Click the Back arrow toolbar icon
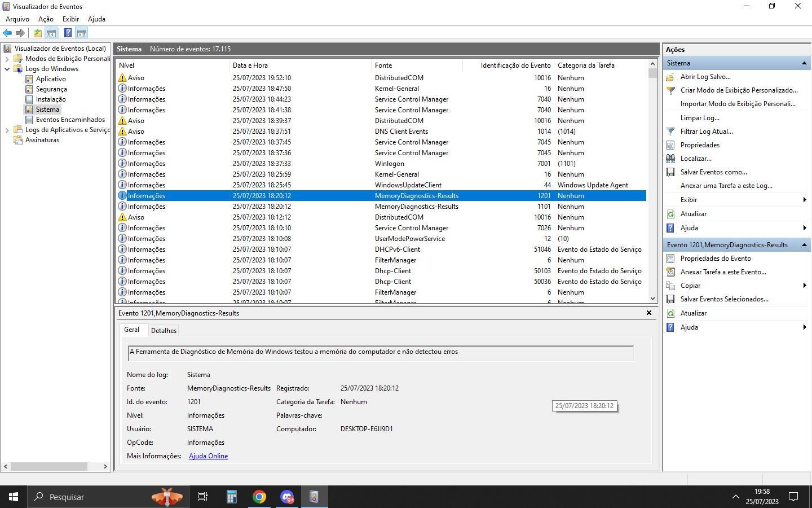The image size is (812, 508). point(7,33)
